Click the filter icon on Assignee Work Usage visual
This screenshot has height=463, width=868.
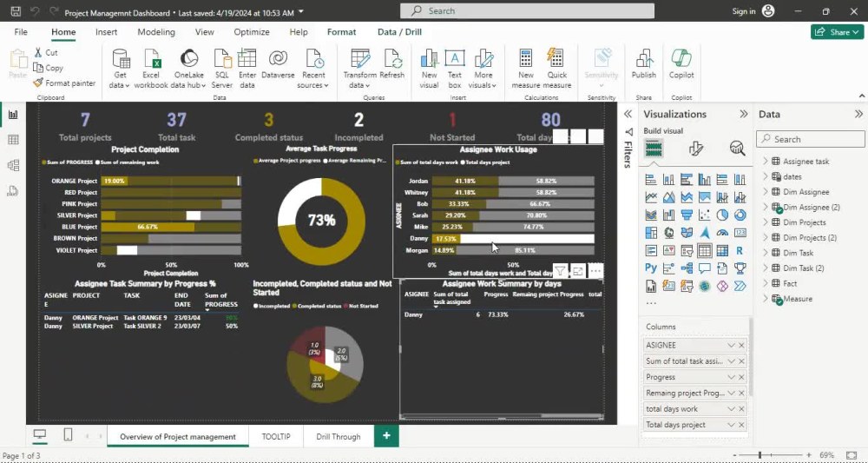point(560,271)
